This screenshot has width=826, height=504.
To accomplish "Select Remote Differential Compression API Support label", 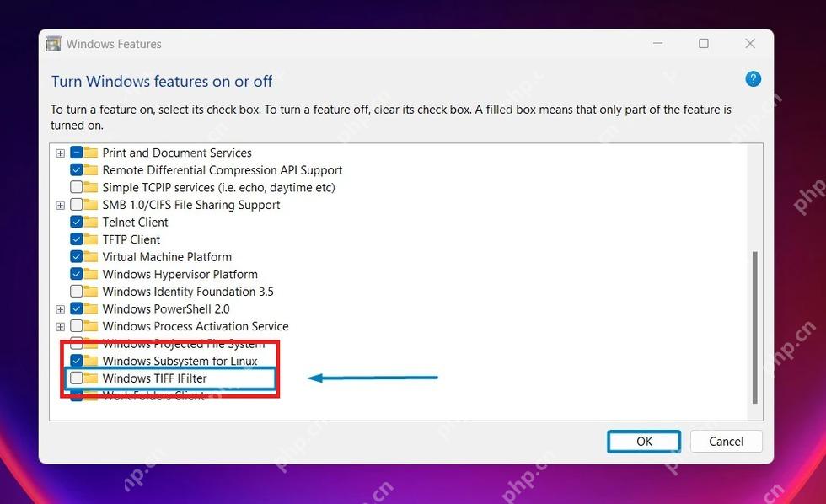I will (223, 170).
